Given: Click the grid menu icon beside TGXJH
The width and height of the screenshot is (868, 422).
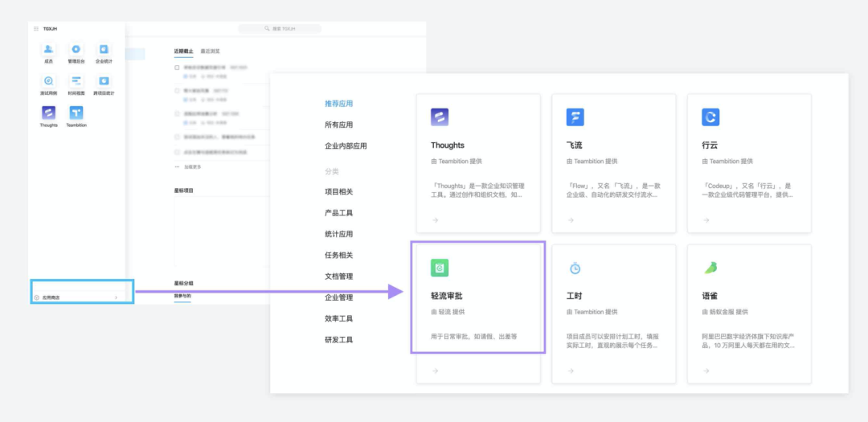Looking at the screenshot, I should tap(36, 29).
